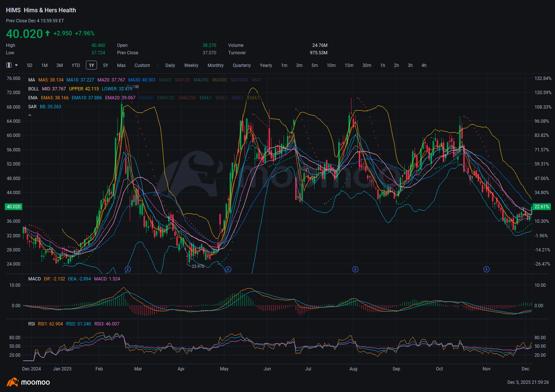This screenshot has height=392, width=555.
Task: Select the Quarterly interval
Action: [x=242, y=65]
